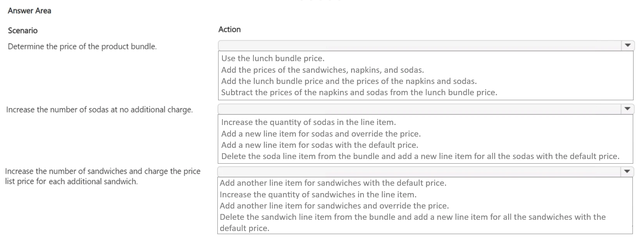
Task: Open the sandwiches scenario dropdown arrow
Action: click(627, 171)
